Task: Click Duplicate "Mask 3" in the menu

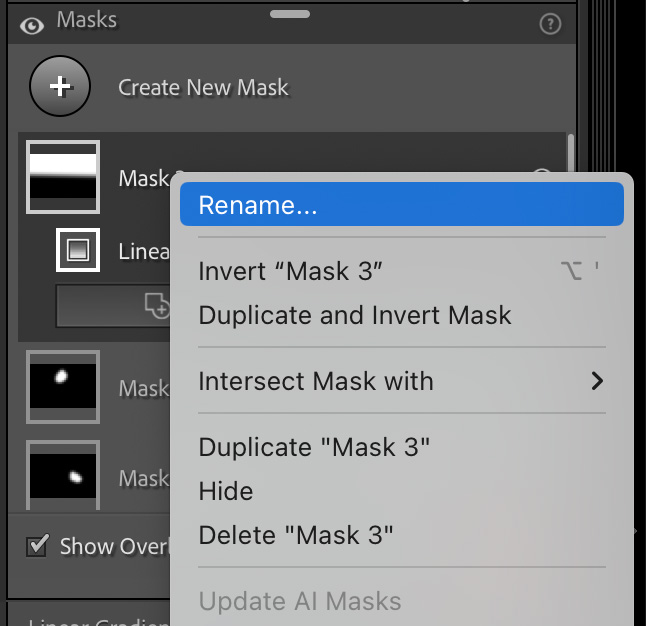Action: 314,447
